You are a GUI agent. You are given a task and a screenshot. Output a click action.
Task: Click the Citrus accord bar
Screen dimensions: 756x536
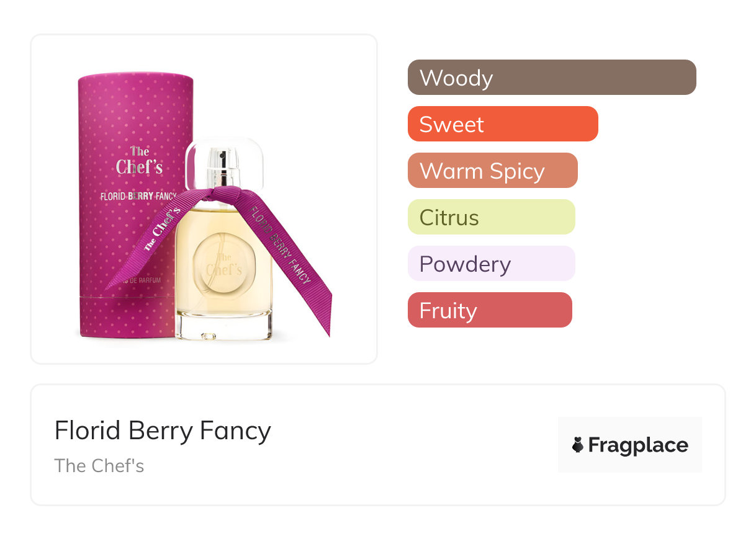(491, 217)
